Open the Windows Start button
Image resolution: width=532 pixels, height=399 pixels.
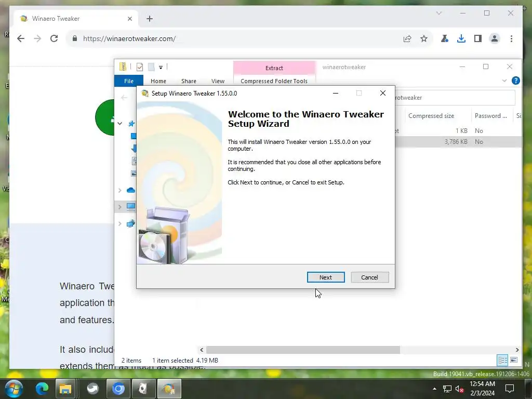(14, 388)
